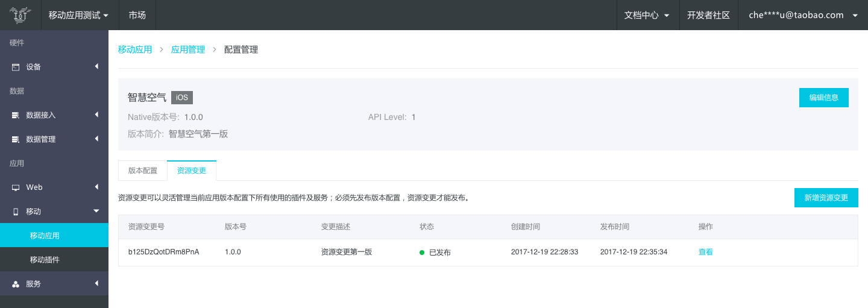Click the 新增资源变更 button
The image size is (868, 308).
[826, 198]
